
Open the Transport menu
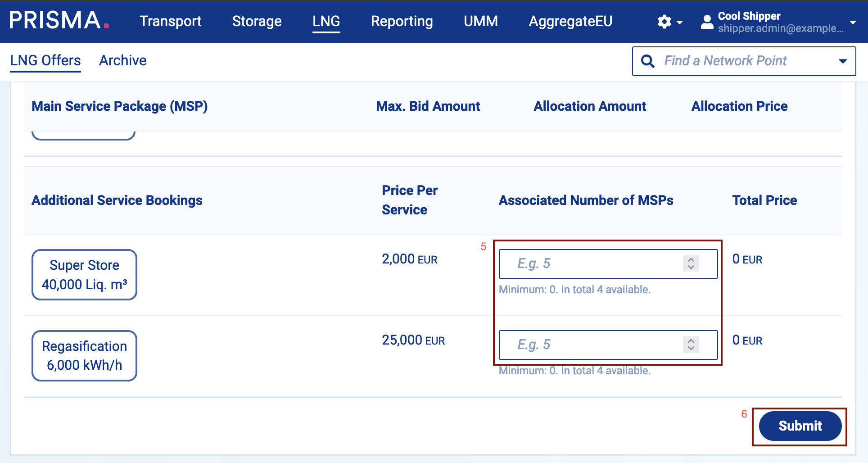[170, 21]
